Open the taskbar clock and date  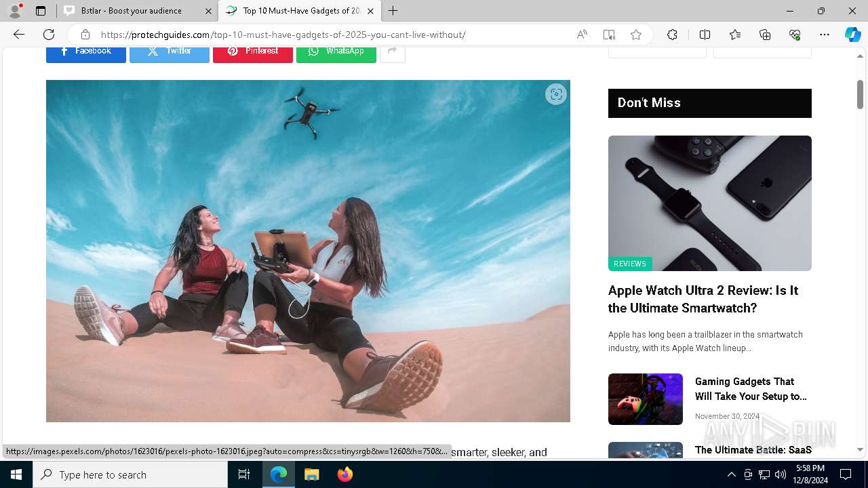coord(810,474)
